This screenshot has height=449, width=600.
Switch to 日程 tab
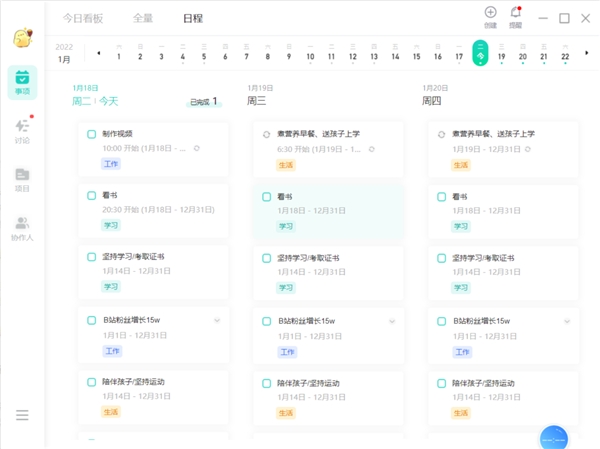193,18
